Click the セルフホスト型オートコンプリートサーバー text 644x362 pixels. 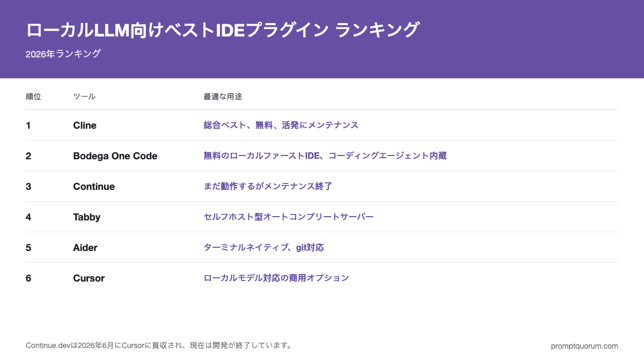(289, 217)
